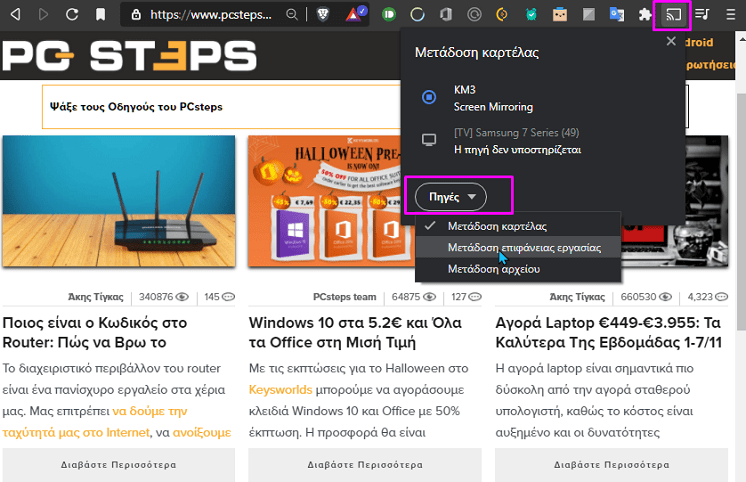
Task: Click the green toggle-shaped extension icon
Action: point(389,15)
